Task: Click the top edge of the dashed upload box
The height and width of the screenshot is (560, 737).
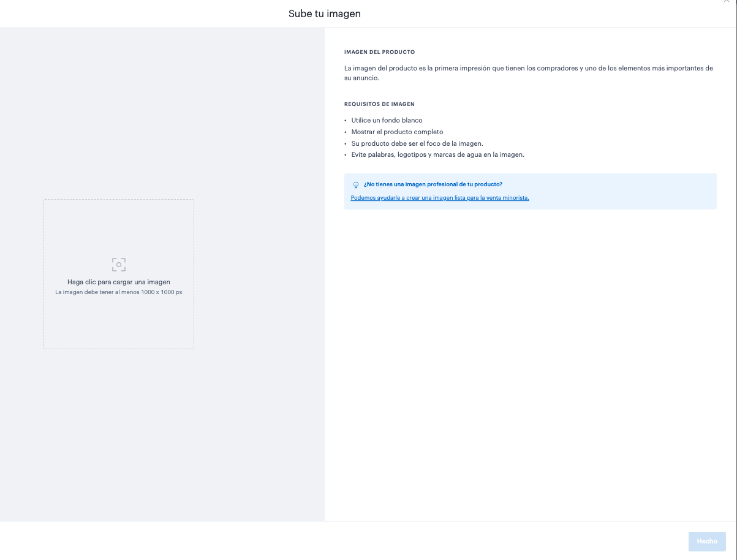Action: point(118,200)
